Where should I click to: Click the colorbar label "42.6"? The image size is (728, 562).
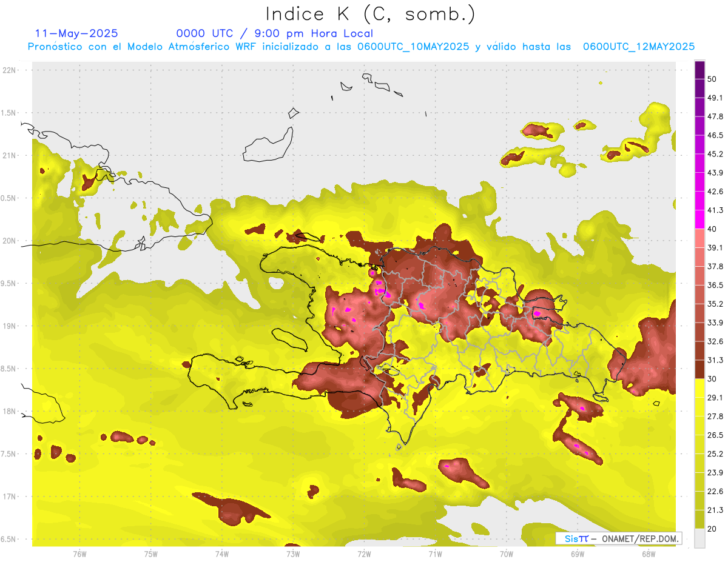715,192
